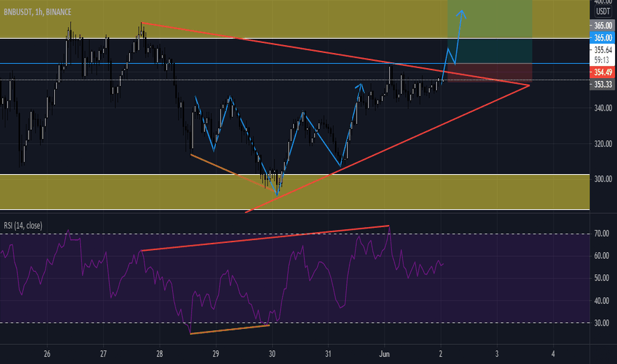Image resolution: width=617 pixels, height=364 pixels.
Task: Click the date label 30 on time axis
Action: 272,354
